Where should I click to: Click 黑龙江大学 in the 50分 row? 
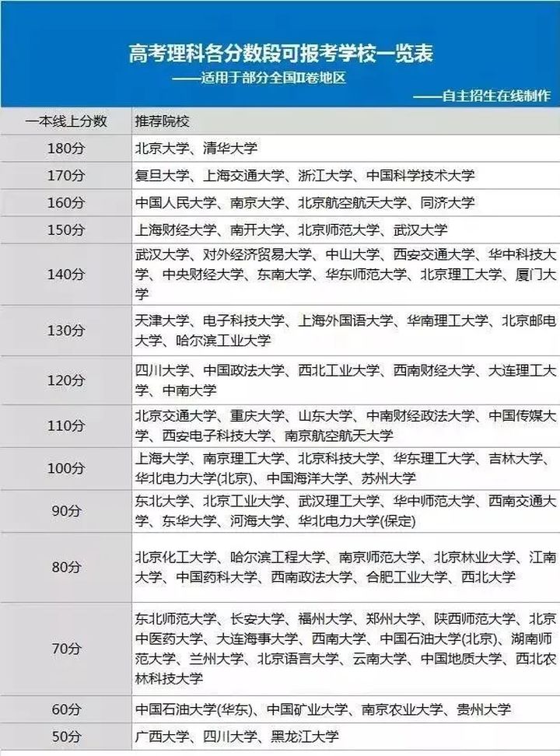(x=305, y=737)
